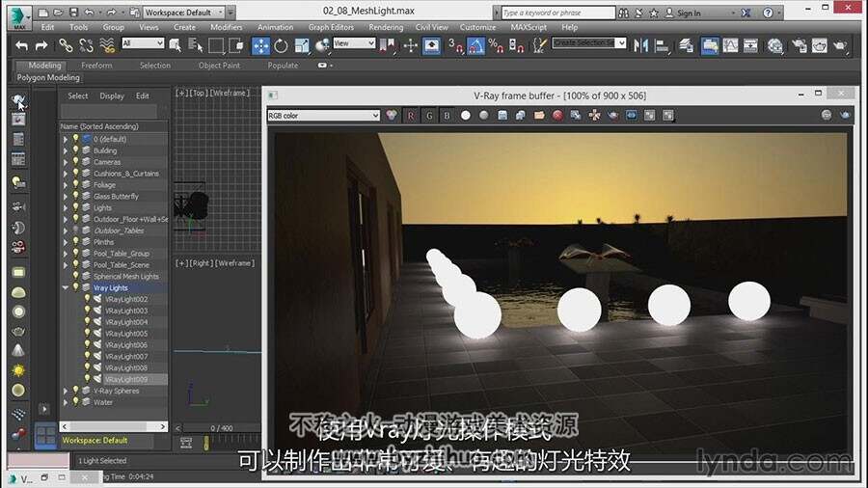Open the reference coordinate View dropdown
868x488 pixels.
tap(354, 42)
